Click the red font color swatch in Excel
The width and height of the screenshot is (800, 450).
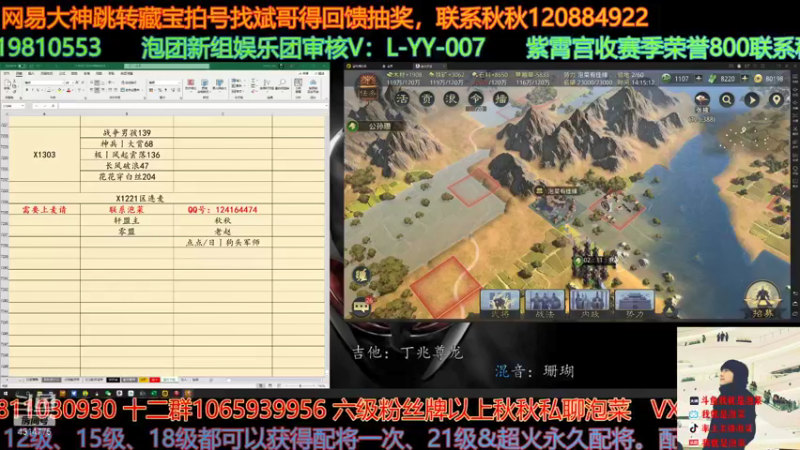[68, 90]
